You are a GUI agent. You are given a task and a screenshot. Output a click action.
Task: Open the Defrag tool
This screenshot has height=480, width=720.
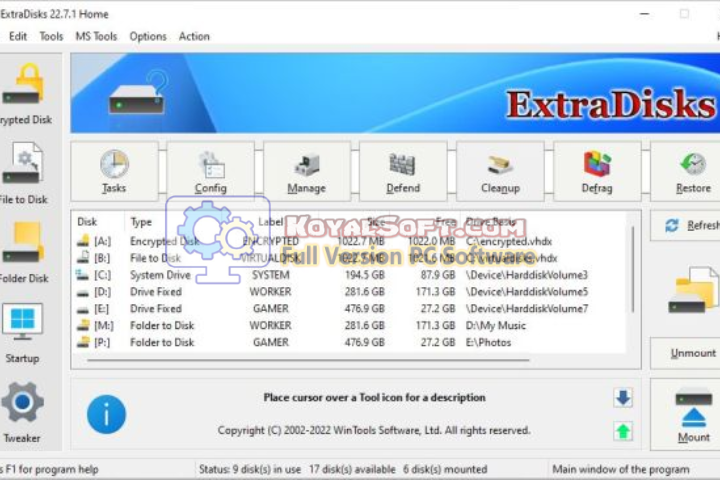tap(597, 171)
